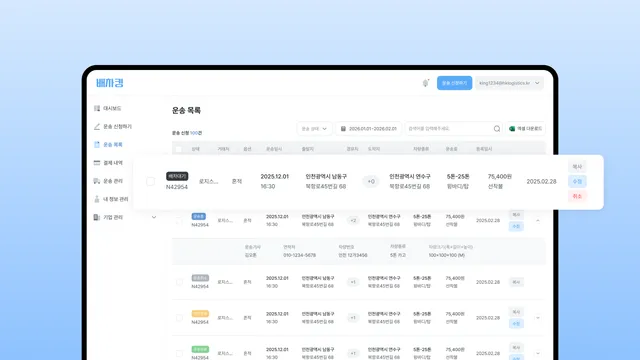
Task: Click the 출발지 column header
Action: (x=307, y=149)
